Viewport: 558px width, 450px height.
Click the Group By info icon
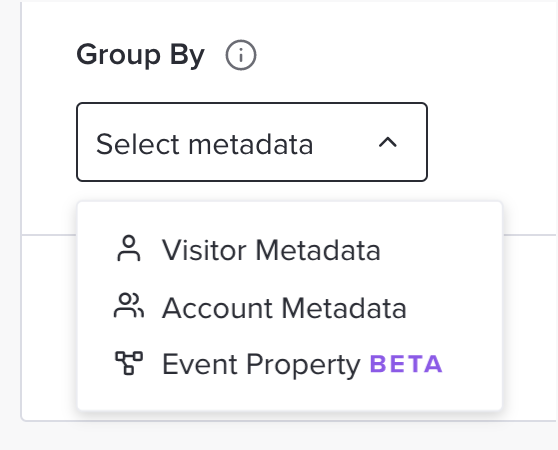(241, 55)
